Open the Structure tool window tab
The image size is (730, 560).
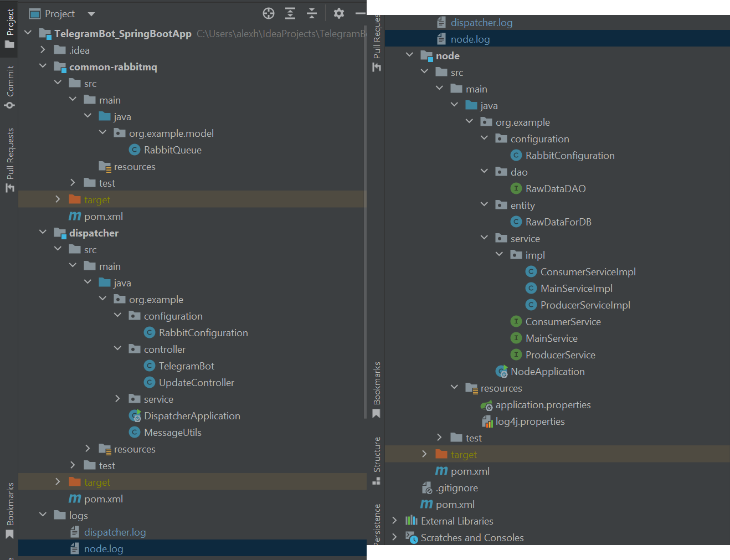click(377, 461)
